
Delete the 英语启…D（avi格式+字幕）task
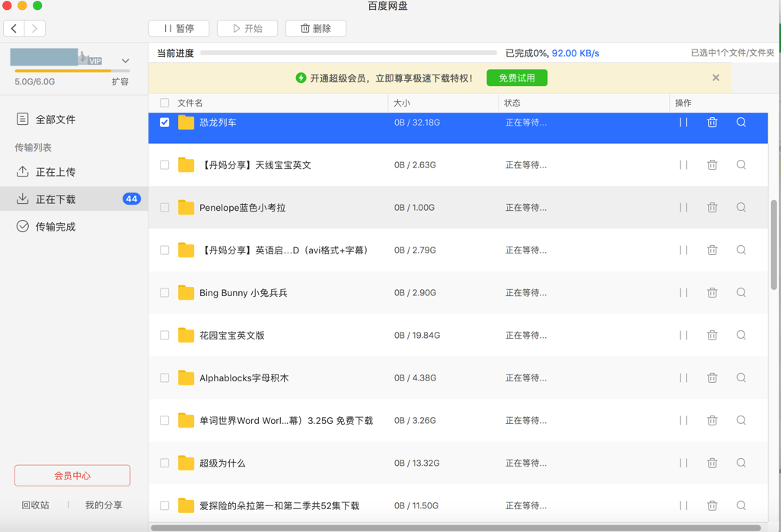click(x=712, y=250)
